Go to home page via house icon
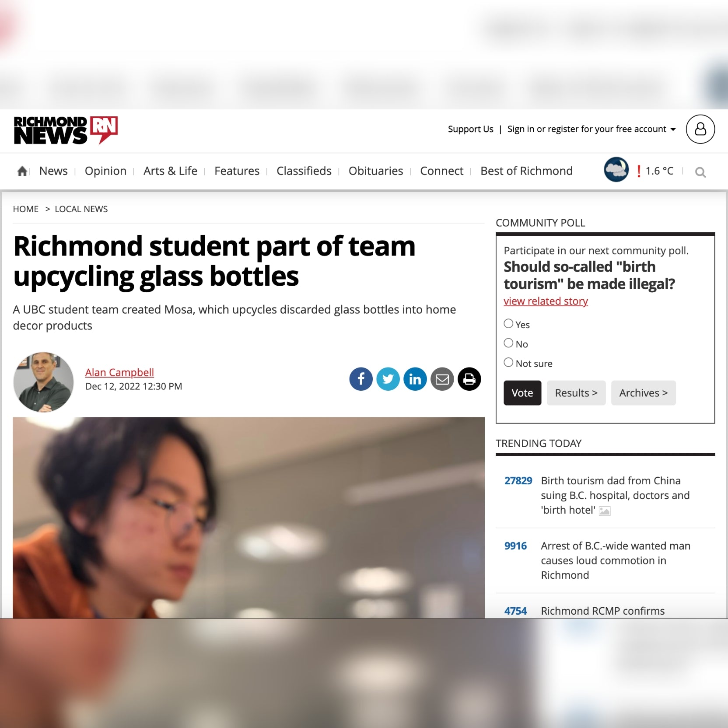Image resolution: width=728 pixels, height=728 pixels. click(x=22, y=171)
